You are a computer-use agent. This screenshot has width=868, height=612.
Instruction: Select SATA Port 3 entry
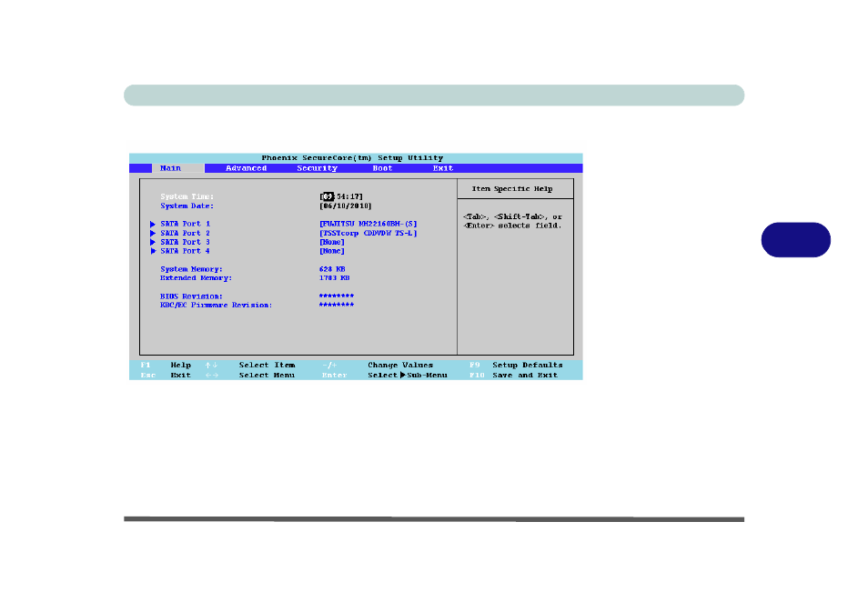click(x=185, y=243)
